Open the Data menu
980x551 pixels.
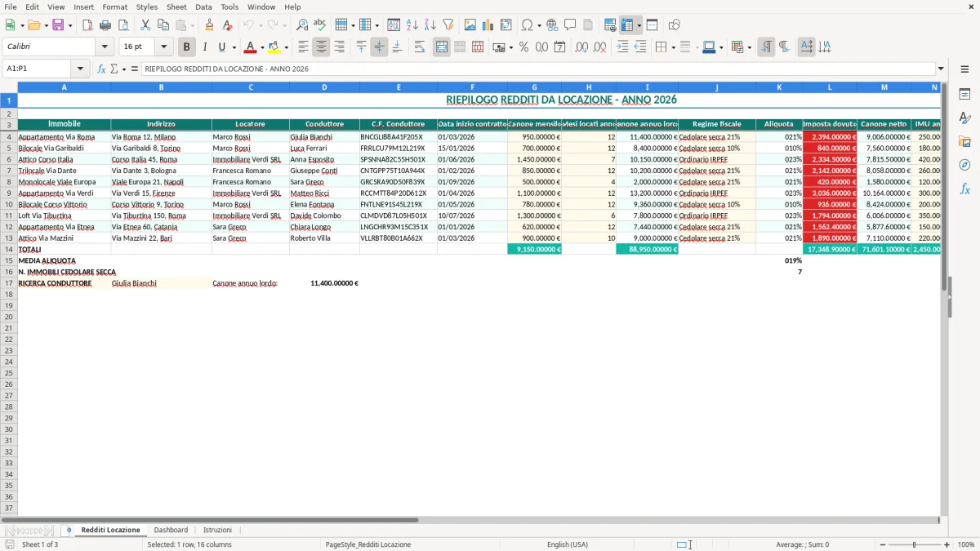(x=203, y=7)
